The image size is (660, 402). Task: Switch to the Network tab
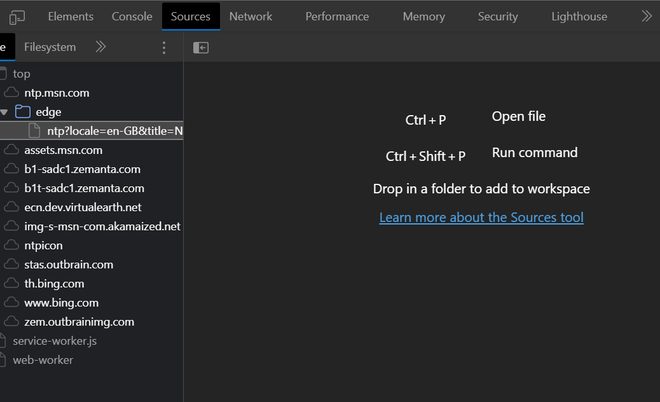click(x=250, y=17)
